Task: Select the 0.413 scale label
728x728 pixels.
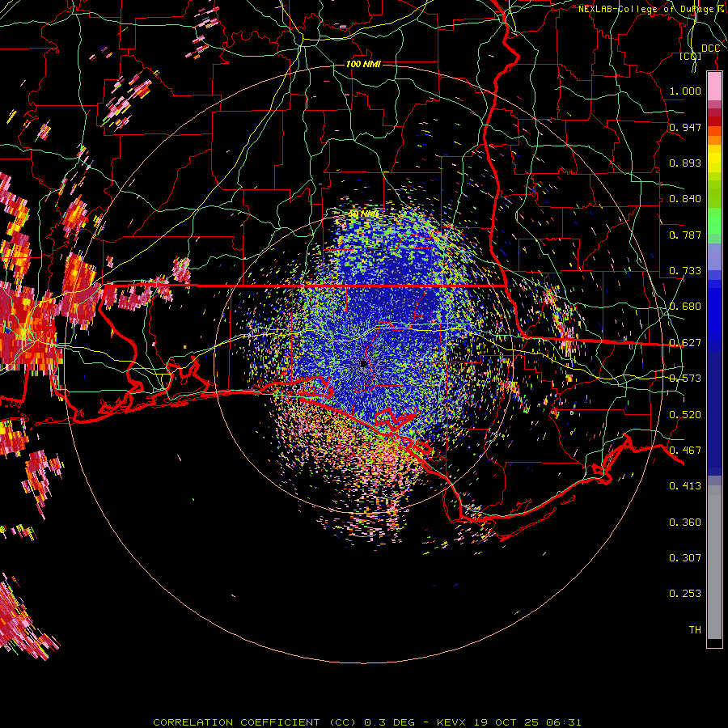Action: pos(685,486)
